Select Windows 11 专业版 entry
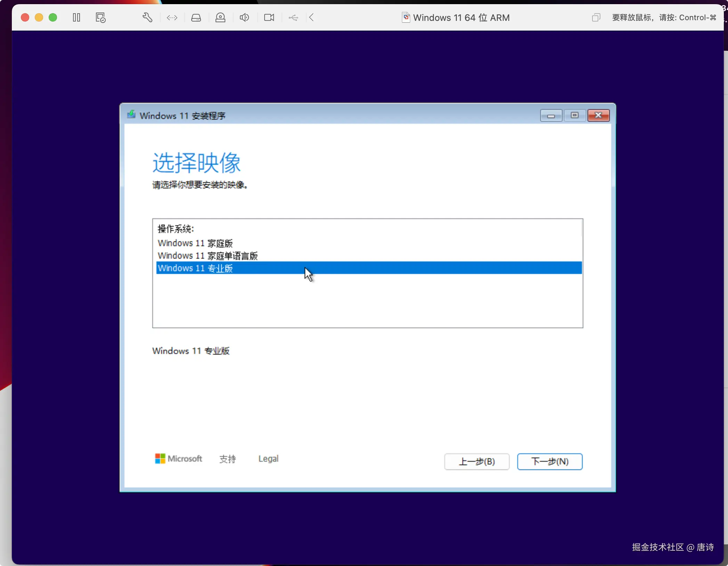 (195, 268)
